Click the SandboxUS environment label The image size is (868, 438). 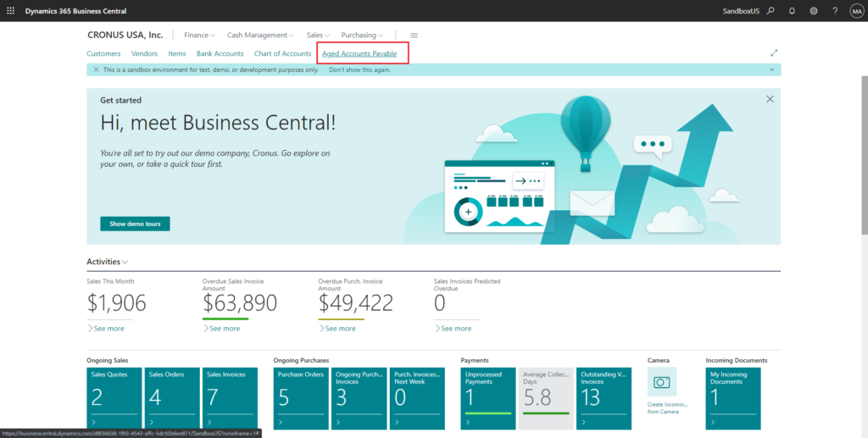(x=741, y=10)
